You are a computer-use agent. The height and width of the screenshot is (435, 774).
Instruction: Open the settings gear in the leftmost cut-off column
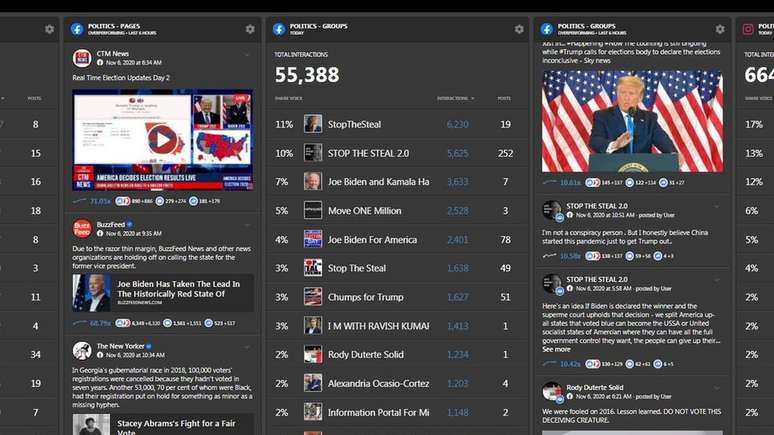49,29
